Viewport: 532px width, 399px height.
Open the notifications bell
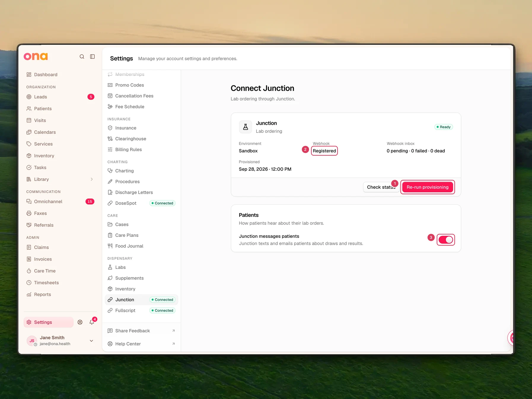92,322
